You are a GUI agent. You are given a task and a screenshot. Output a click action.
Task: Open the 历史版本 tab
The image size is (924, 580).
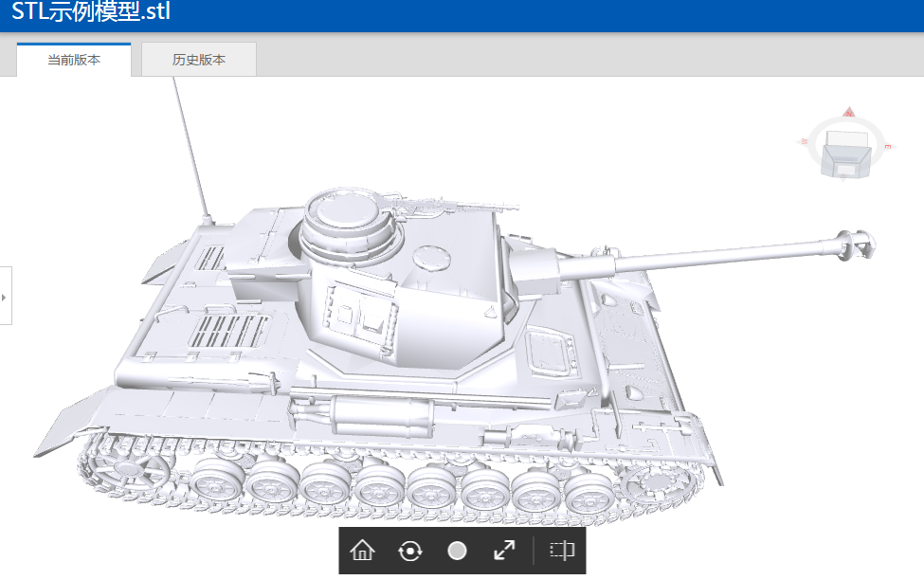tap(199, 60)
